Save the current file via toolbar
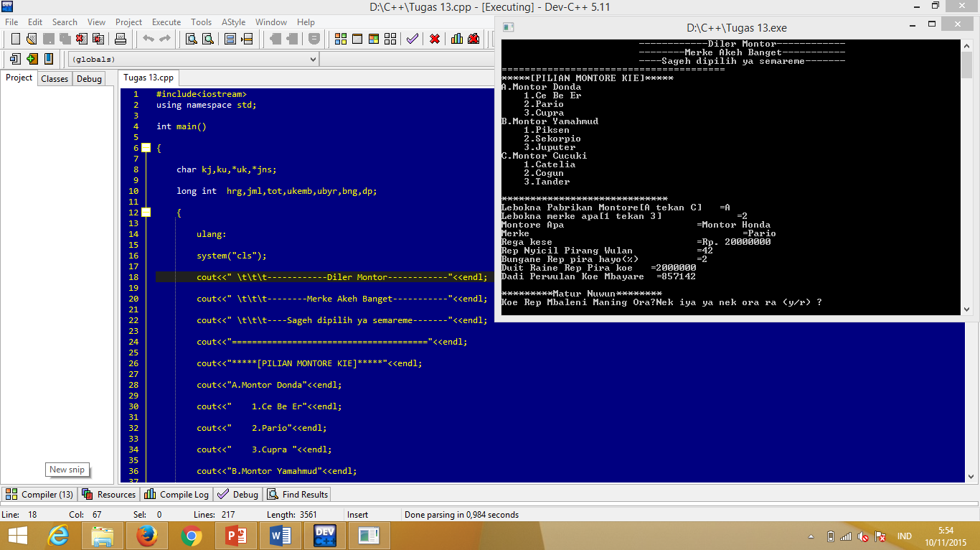The image size is (980, 550). [x=49, y=39]
